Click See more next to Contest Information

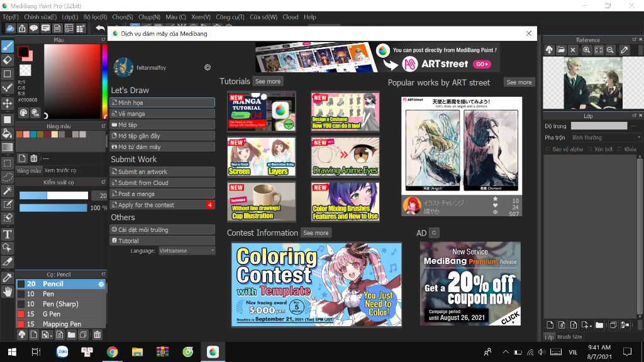coord(316,233)
